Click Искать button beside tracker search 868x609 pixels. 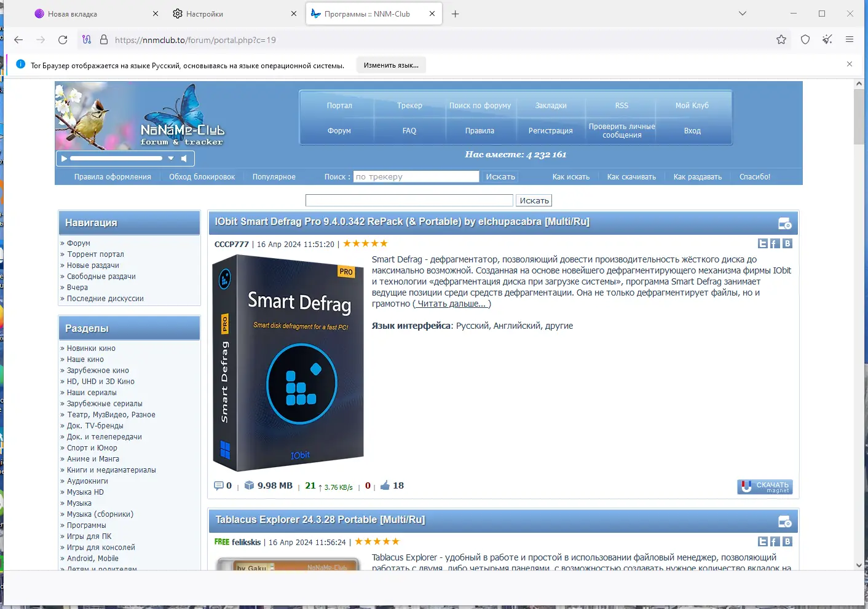pos(500,177)
